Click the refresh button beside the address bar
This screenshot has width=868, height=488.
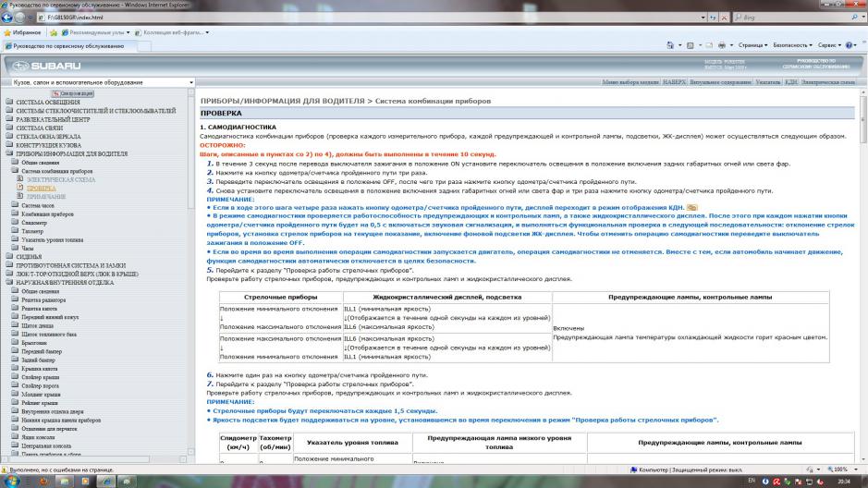coord(713,18)
